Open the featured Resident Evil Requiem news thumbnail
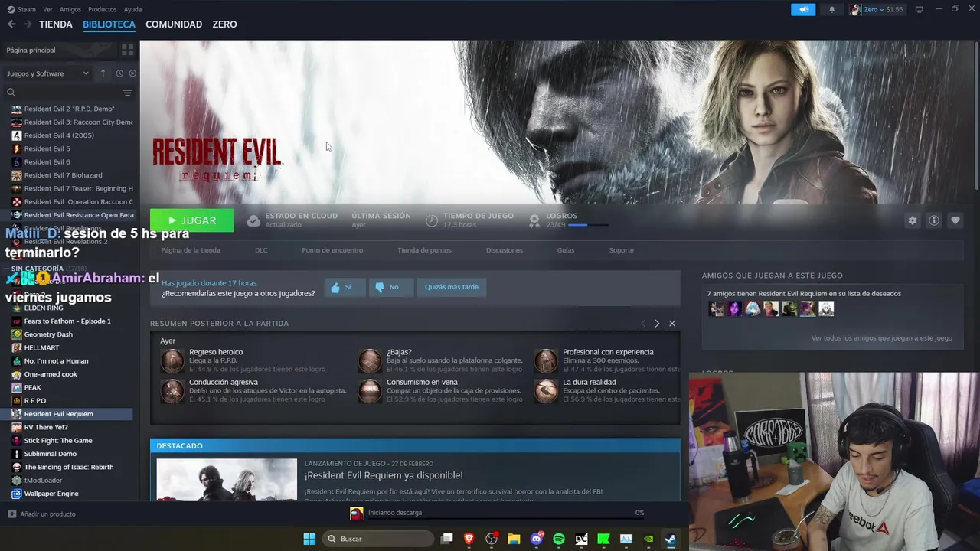Screen dimensions: 980x551 coord(227,480)
